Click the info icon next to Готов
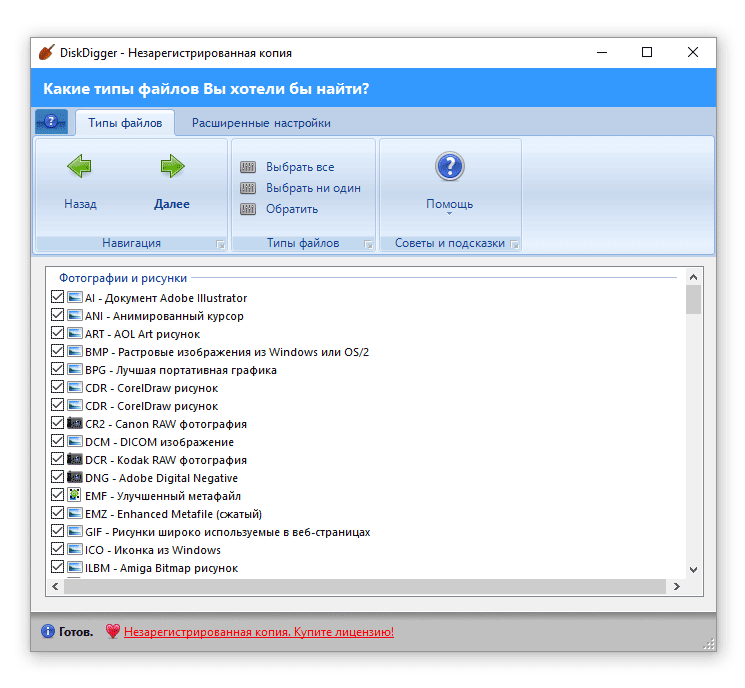 click(48, 631)
